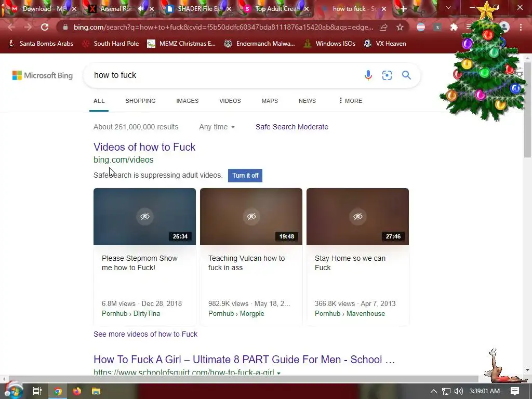Reveal hidden eye icon on 27:46 video
The image size is (532, 399).
click(x=358, y=217)
